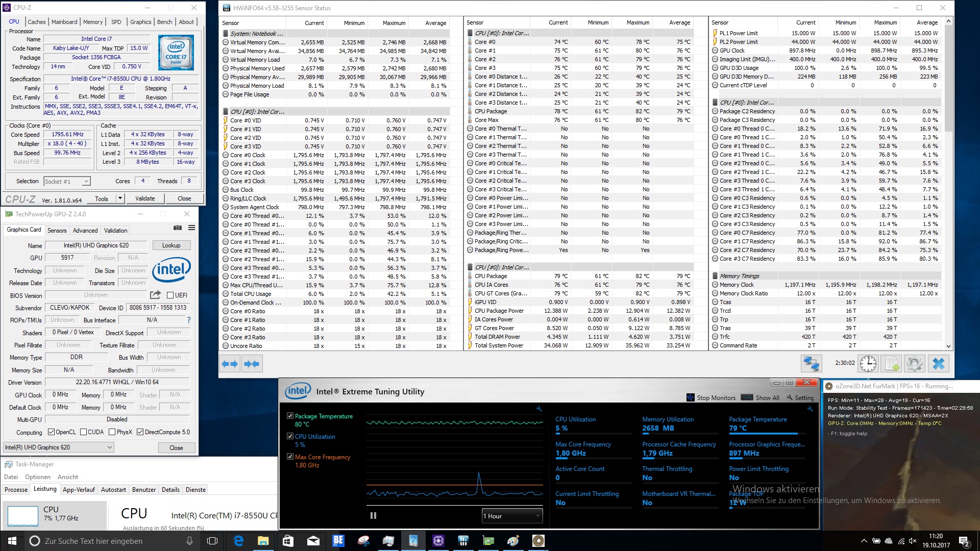Click the FurMark taskbar icon

[538, 541]
